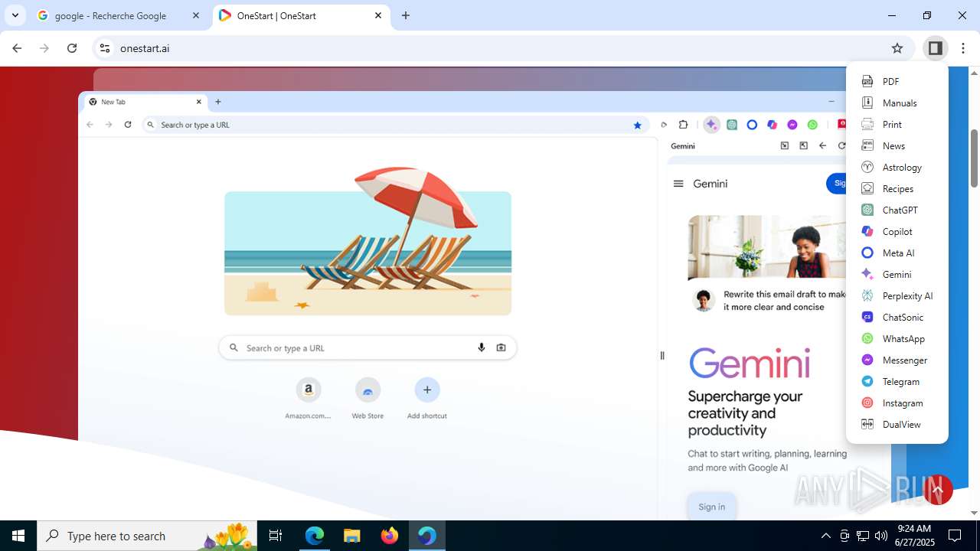
Task: Open Perplexity AI from the list
Action: point(897,295)
